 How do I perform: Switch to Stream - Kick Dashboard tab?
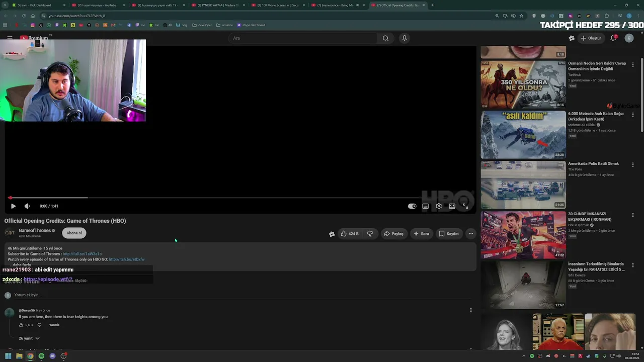[38, 5]
